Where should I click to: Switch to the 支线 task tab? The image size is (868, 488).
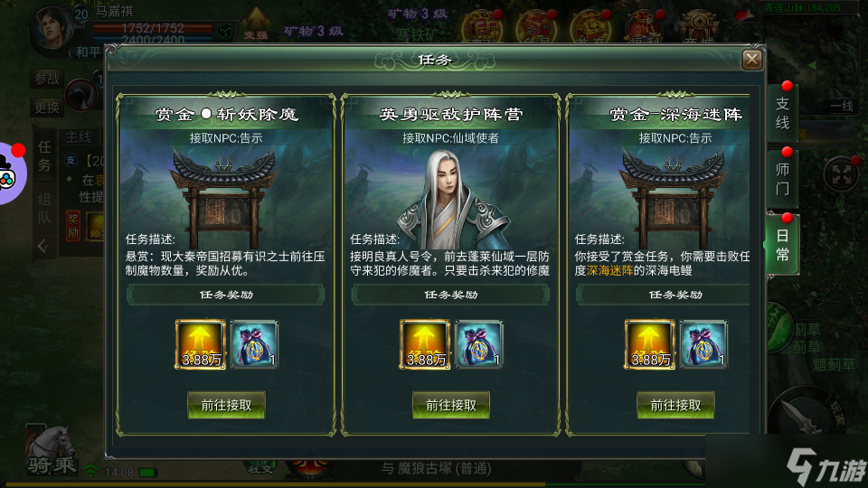pyautogui.click(x=782, y=112)
